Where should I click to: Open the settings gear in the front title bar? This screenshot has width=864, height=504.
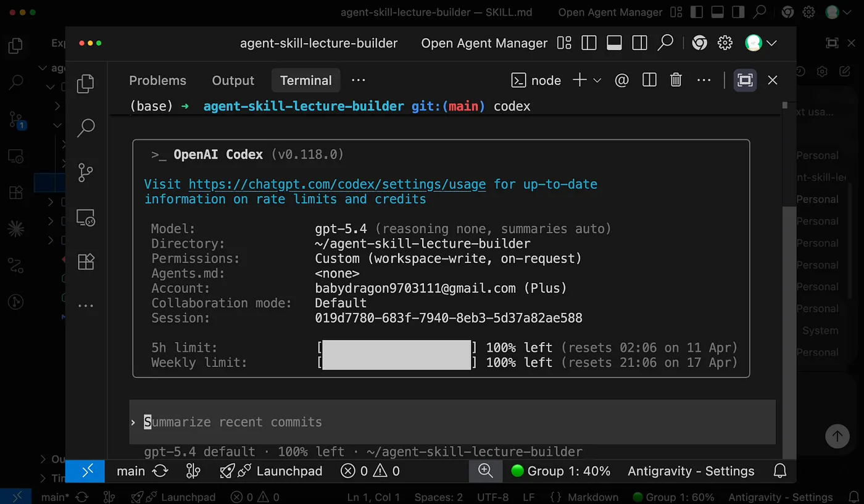pos(725,43)
